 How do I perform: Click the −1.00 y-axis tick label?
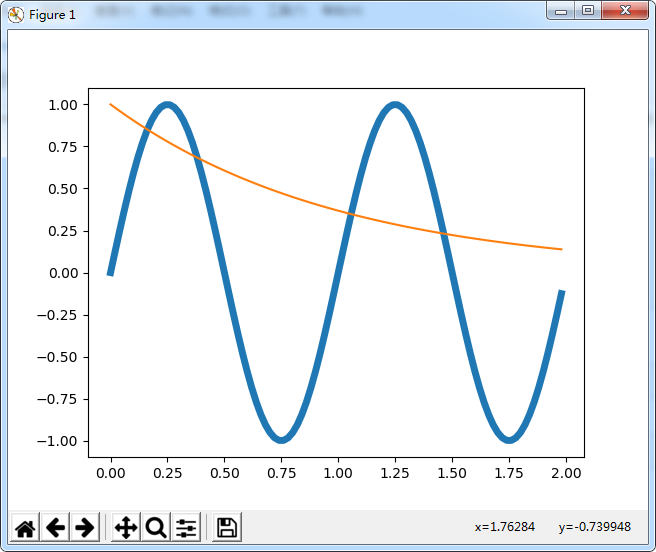57,441
